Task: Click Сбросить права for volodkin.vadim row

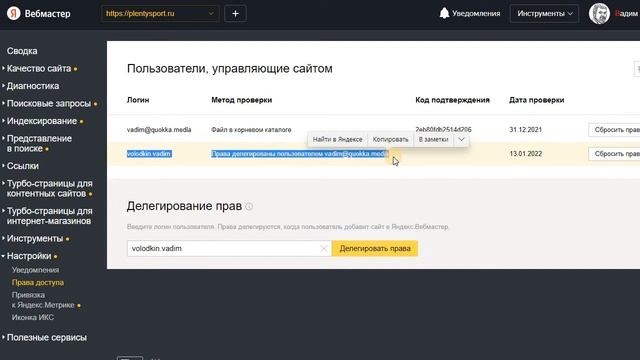Action: [x=614, y=154]
